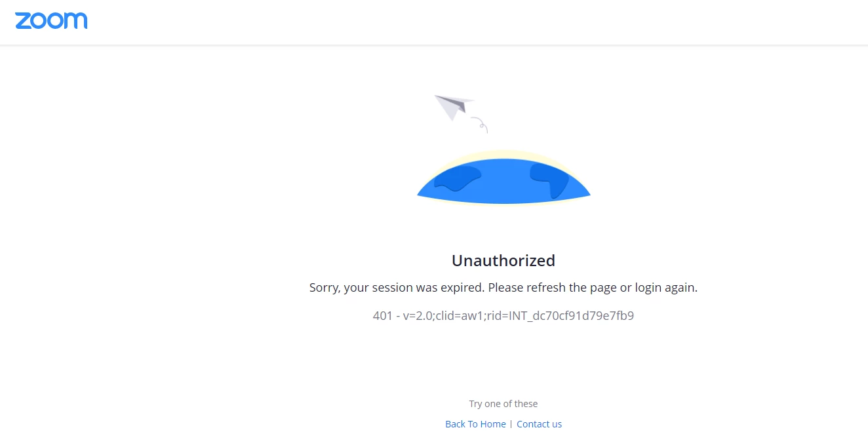The image size is (868, 432).
Task: Click the Zoom logo in header
Action: (x=51, y=20)
